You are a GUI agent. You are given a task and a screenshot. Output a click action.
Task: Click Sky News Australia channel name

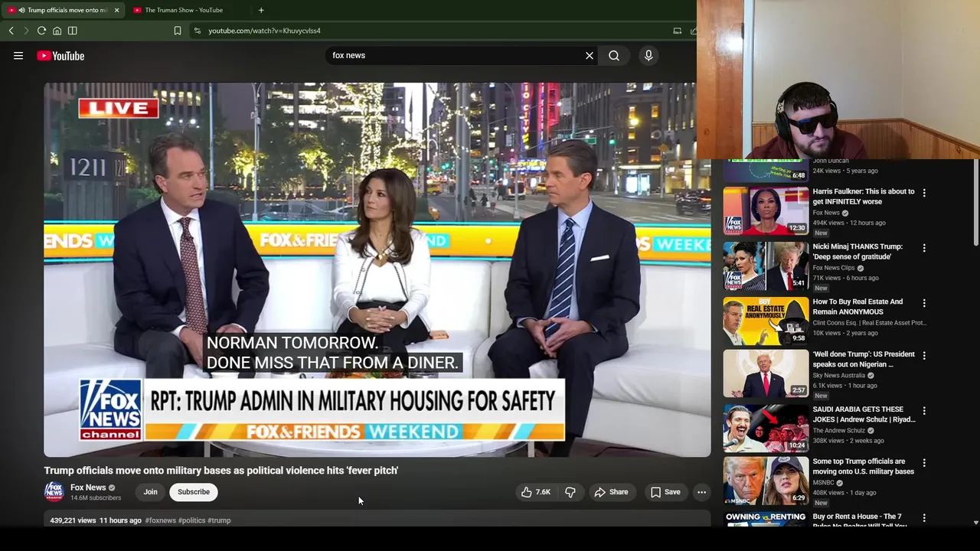839,376
